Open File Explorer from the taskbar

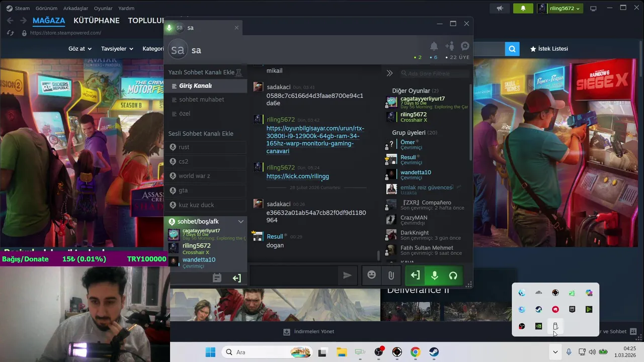(341, 352)
